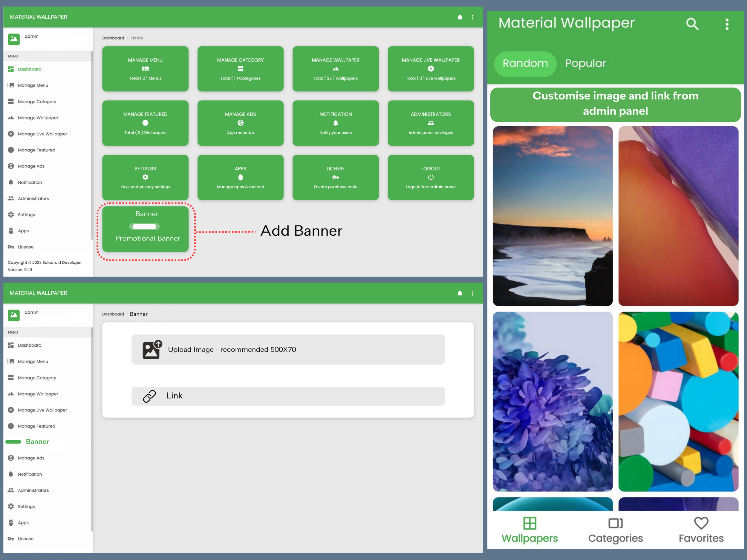Open Manage Menu in the top panel sidebar
This screenshot has height=560, width=747.
(47, 85)
